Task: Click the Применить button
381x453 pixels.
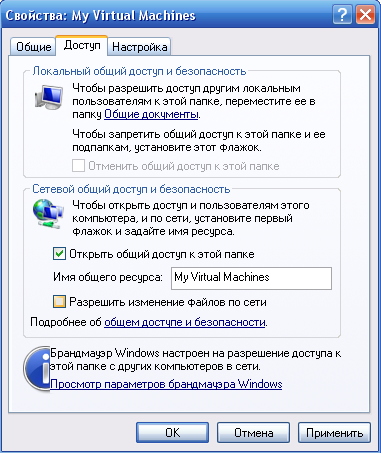Action: (334, 433)
